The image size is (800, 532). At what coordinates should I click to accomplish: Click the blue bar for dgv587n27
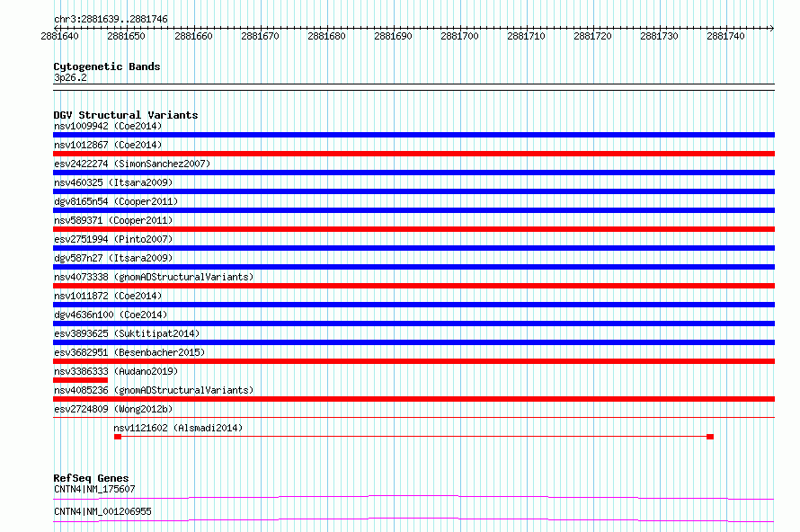413,267
